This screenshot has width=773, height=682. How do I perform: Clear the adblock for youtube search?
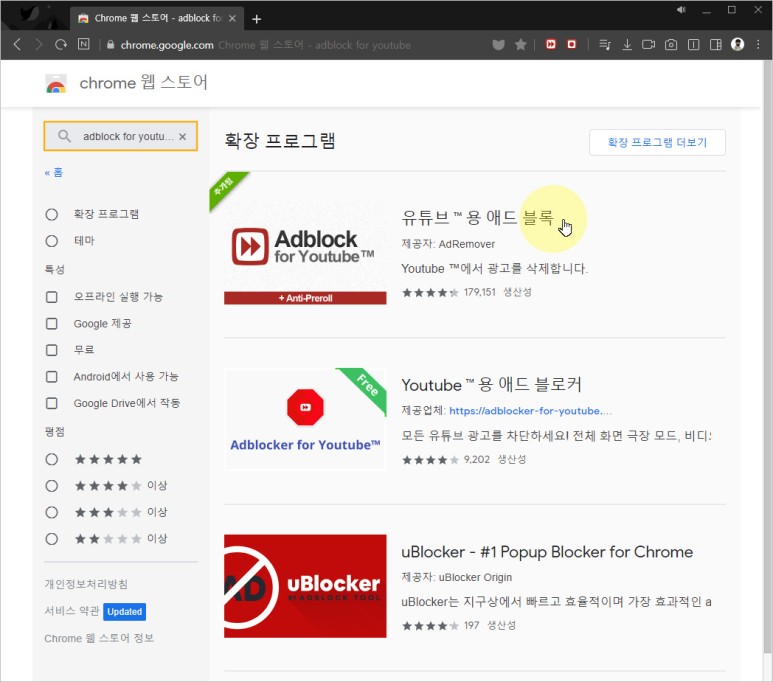pyautogui.click(x=182, y=137)
